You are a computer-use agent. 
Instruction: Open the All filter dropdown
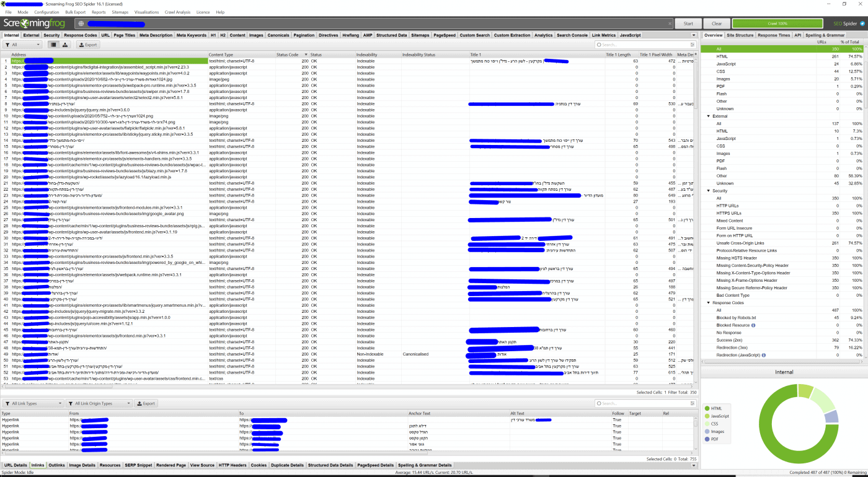[24, 45]
